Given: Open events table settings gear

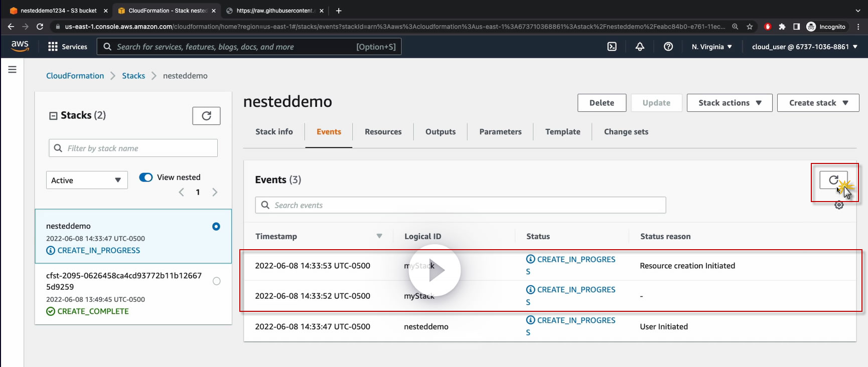Looking at the screenshot, I should click(839, 205).
